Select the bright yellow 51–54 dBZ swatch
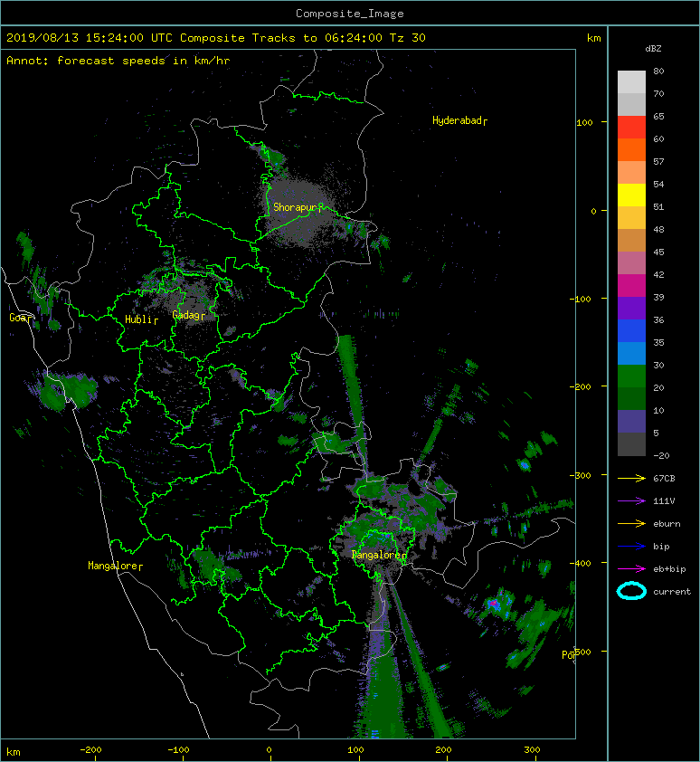The width and height of the screenshot is (700, 762). tap(631, 195)
